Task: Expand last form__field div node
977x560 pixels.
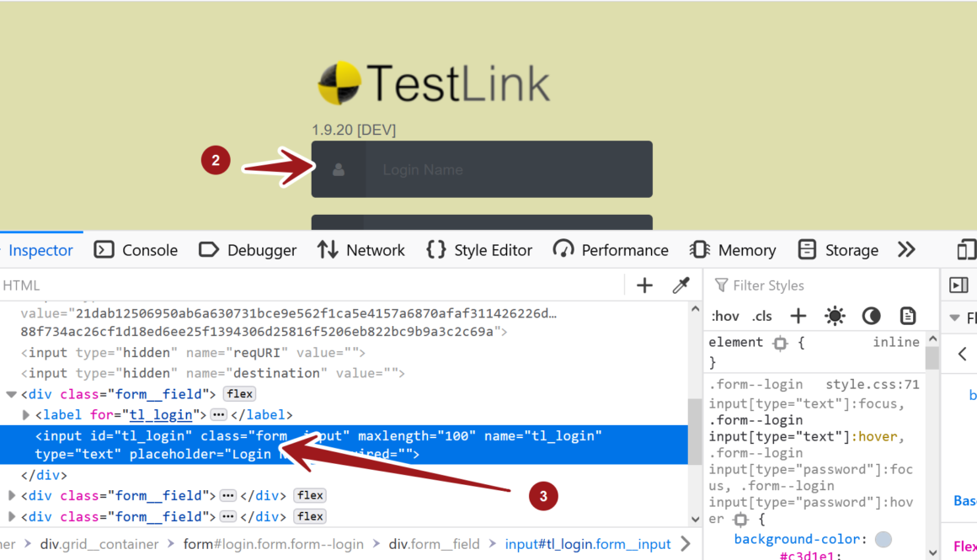Action: [x=11, y=517]
